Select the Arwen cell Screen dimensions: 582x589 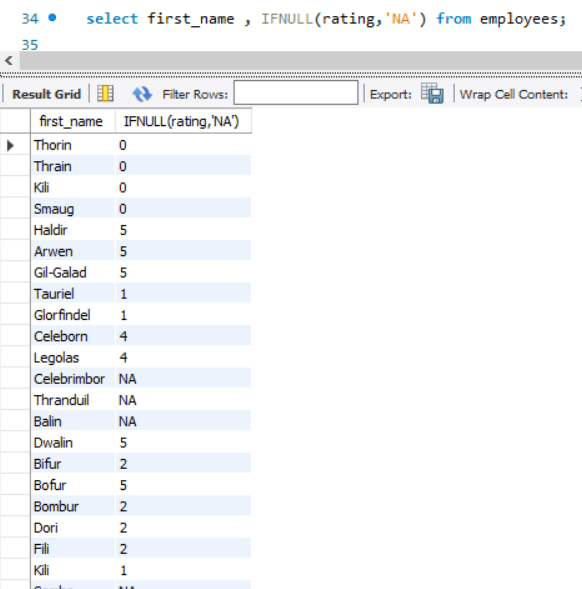click(x=73, y=251)
